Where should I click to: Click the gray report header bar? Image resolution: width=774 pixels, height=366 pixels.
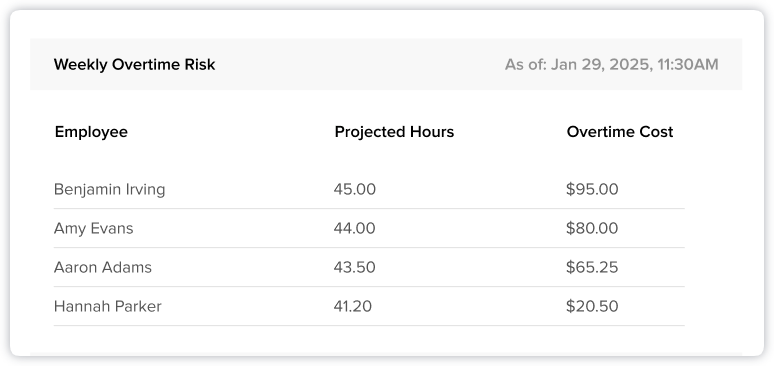coord(386,64)
